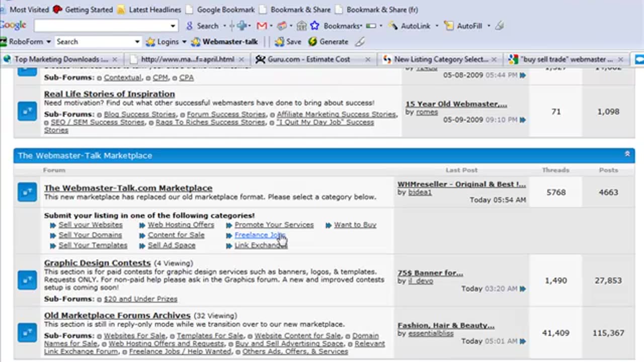Click the blue plus icon in Google toolbar

(243, 26)
